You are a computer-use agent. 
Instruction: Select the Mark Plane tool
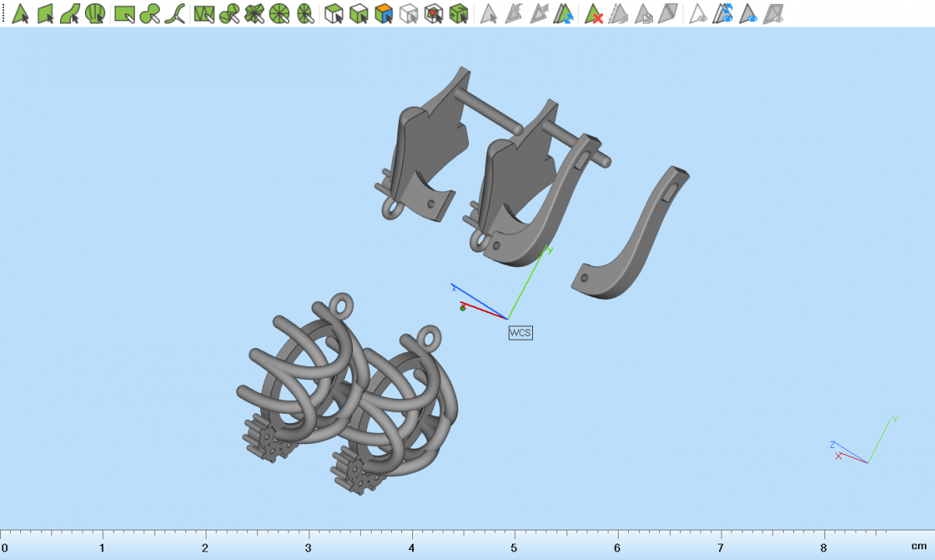(45, 13)
